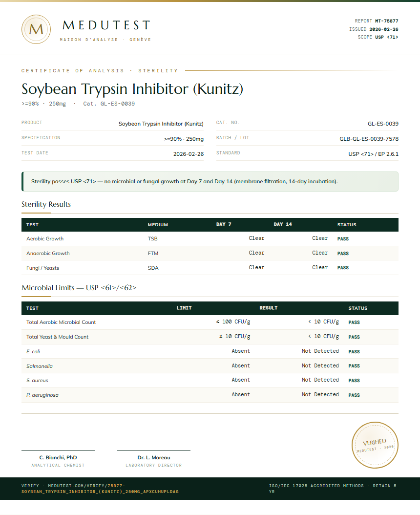
Task: Select batch number GLB-GL-ES-0039-7578
Action: [369, 139]
